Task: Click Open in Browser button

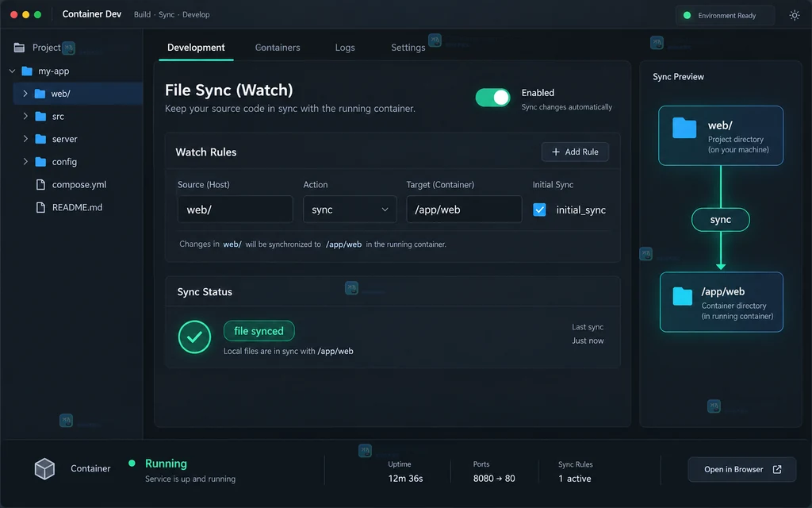Action: click(741, 469)
